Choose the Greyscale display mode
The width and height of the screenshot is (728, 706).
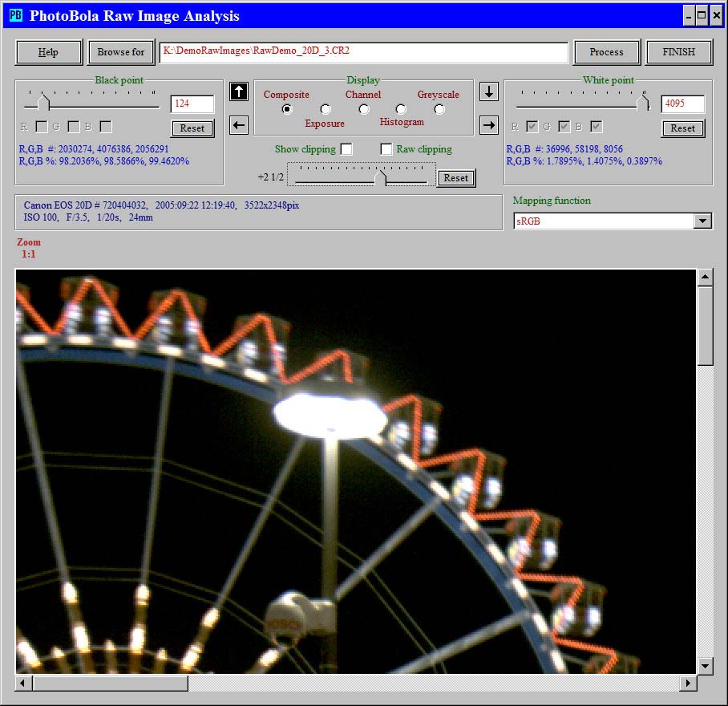[439, 109]
